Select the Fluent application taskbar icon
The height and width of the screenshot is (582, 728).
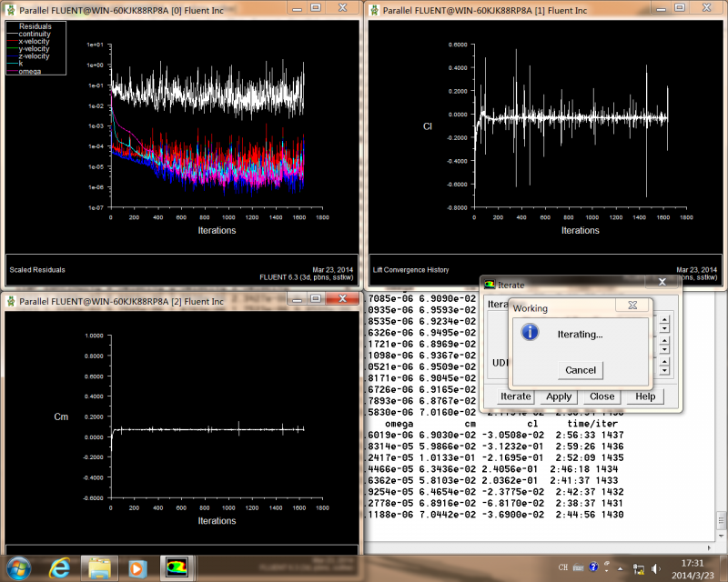[176, 568]
